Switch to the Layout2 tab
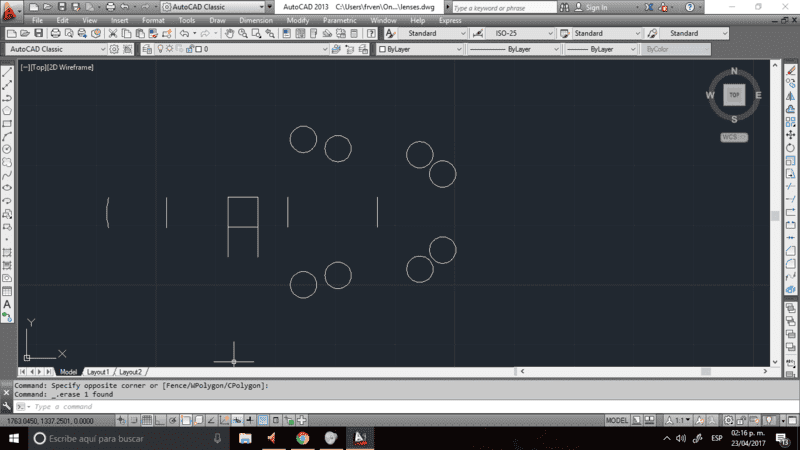800x450 pixels. 130,372
